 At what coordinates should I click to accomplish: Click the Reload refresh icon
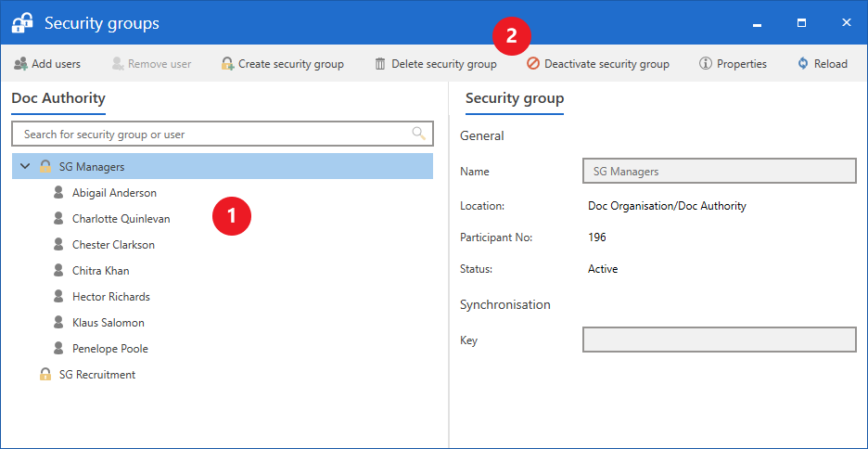[803, 64]
